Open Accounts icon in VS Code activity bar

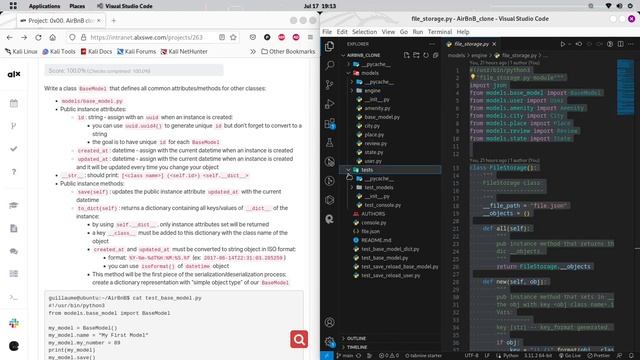pyautogui.click(x=330, y=322)
